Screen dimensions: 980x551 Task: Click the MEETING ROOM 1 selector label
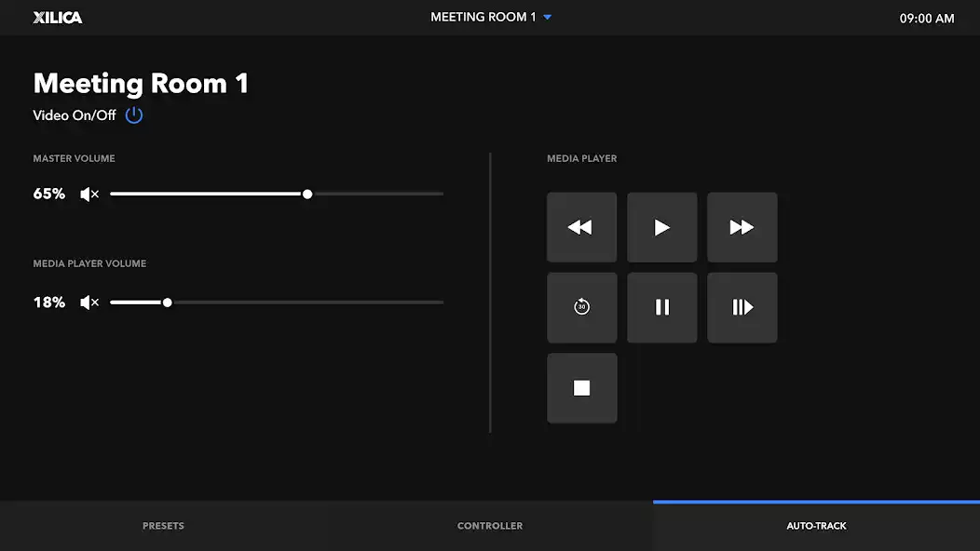point(483,18)
